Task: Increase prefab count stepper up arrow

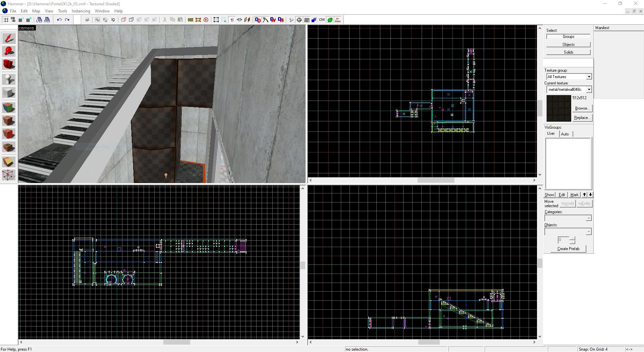Action: [572, 238]
